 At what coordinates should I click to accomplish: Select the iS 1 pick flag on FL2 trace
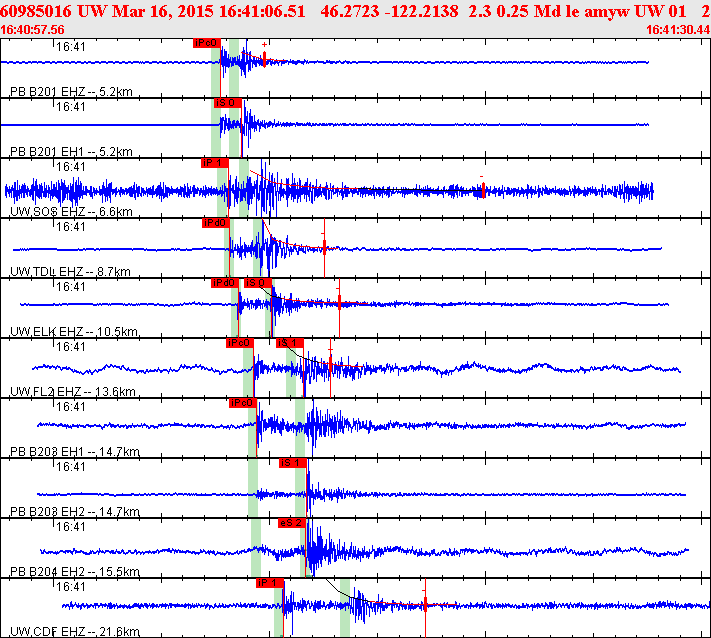click(290, 343)
